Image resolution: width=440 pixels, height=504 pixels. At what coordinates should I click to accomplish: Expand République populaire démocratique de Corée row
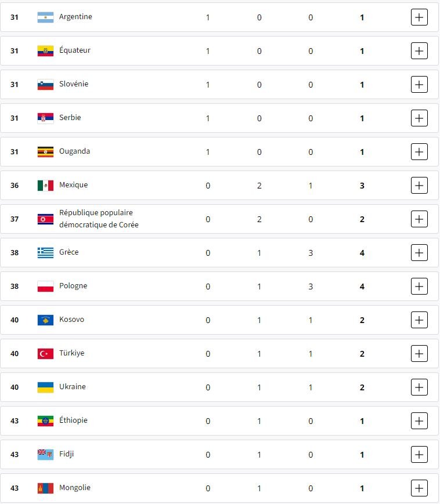(x=419, y=219)
